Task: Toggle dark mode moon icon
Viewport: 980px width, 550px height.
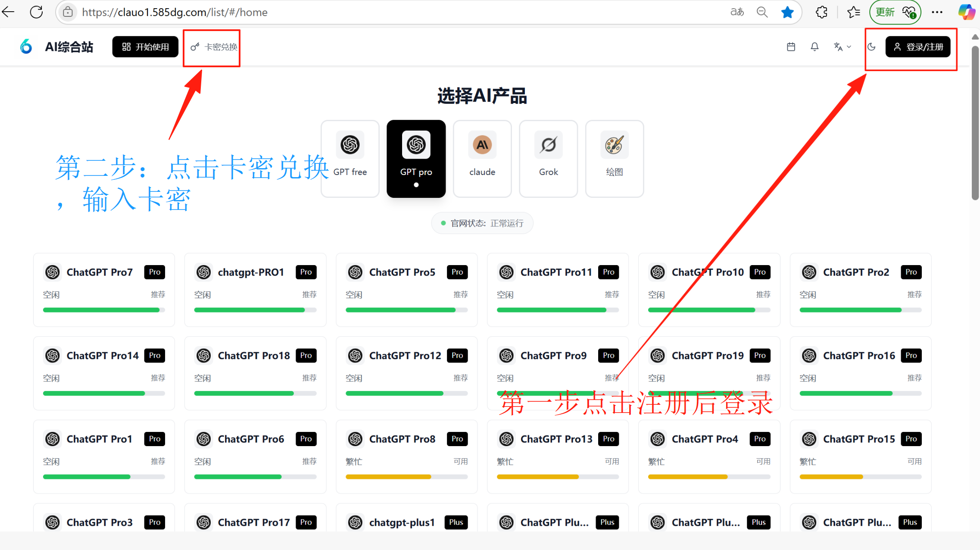Action: point(871,47)
